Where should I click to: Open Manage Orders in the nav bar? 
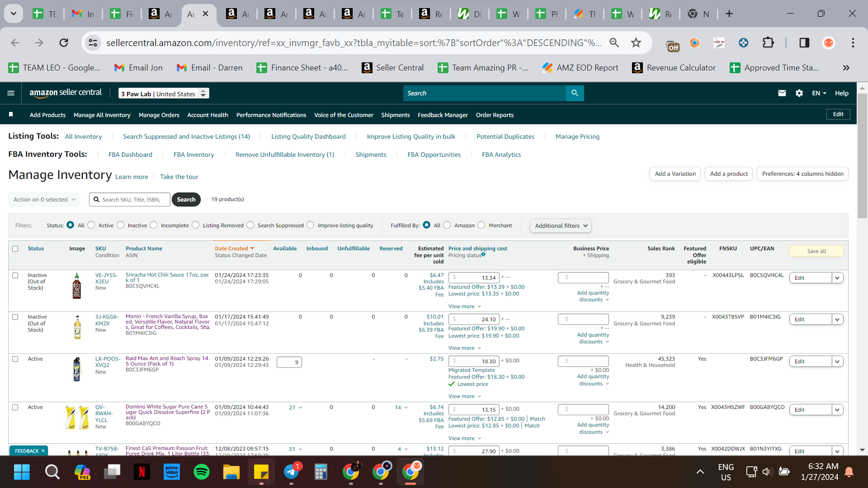click(x=159, y=115)
